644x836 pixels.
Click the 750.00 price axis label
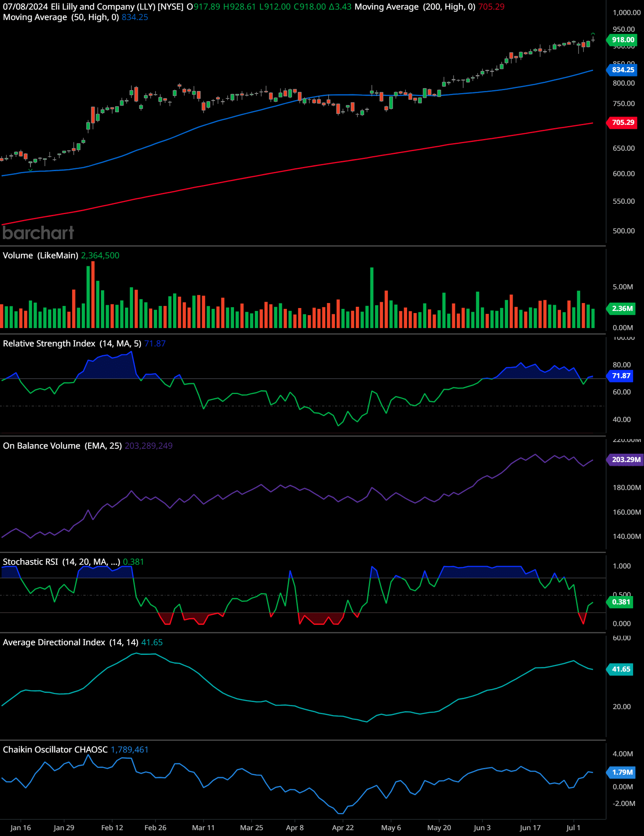coord(624,104)
